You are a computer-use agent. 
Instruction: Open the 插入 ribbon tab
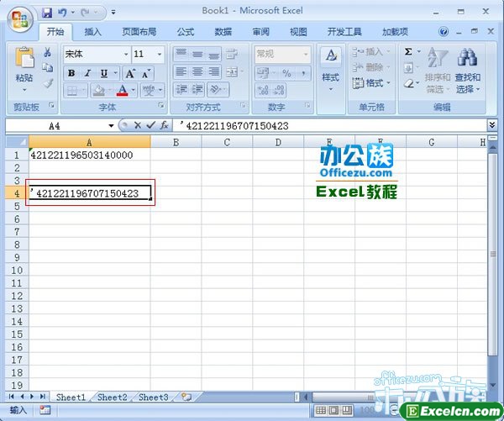pyautogui.click(x=92, y=32)
